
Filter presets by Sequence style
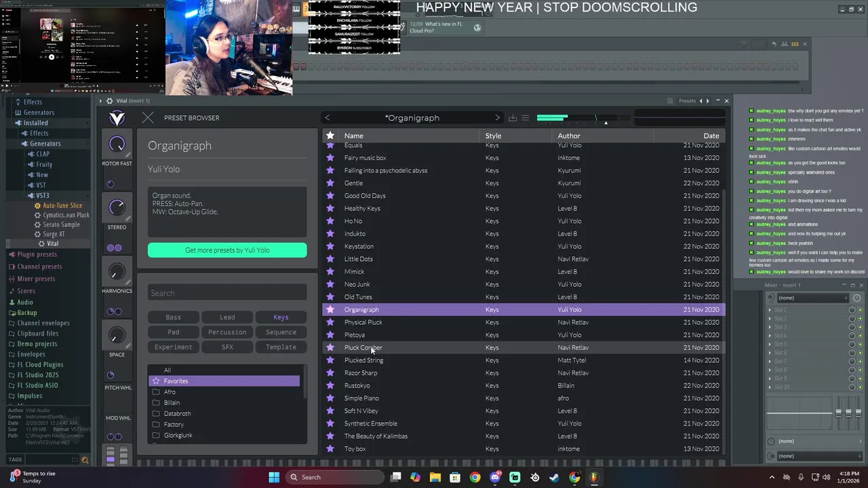click(281, 332)
